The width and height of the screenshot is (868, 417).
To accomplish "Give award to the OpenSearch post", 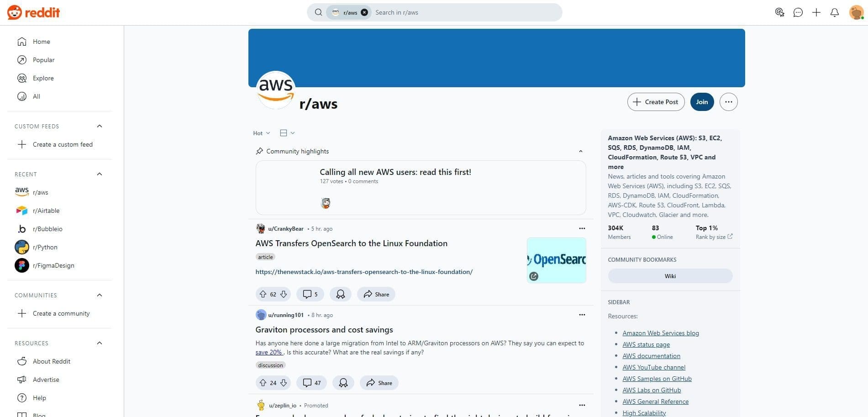I will point(341,294).
